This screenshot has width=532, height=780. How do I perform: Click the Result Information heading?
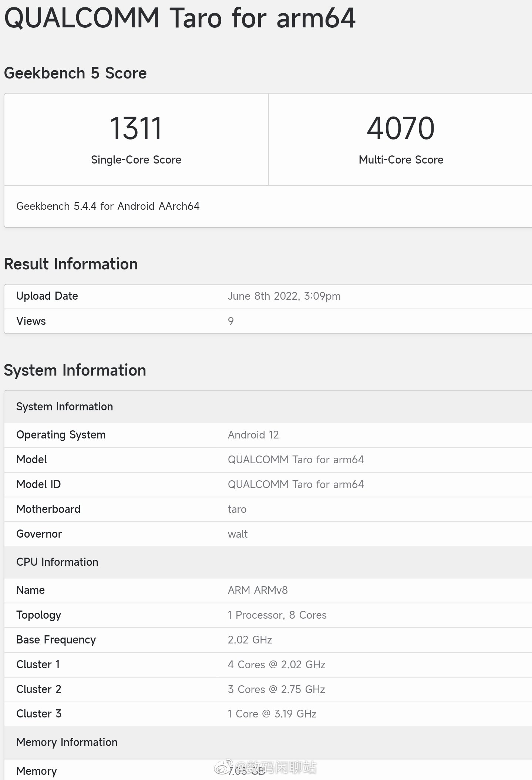(x=71, y=264)
